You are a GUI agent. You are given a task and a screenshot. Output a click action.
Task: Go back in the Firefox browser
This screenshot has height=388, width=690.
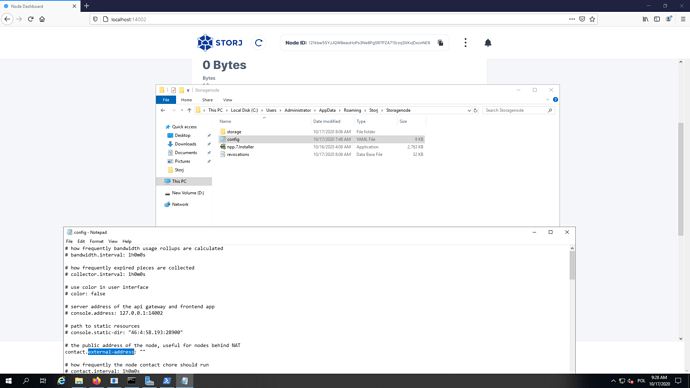[7, 19]
